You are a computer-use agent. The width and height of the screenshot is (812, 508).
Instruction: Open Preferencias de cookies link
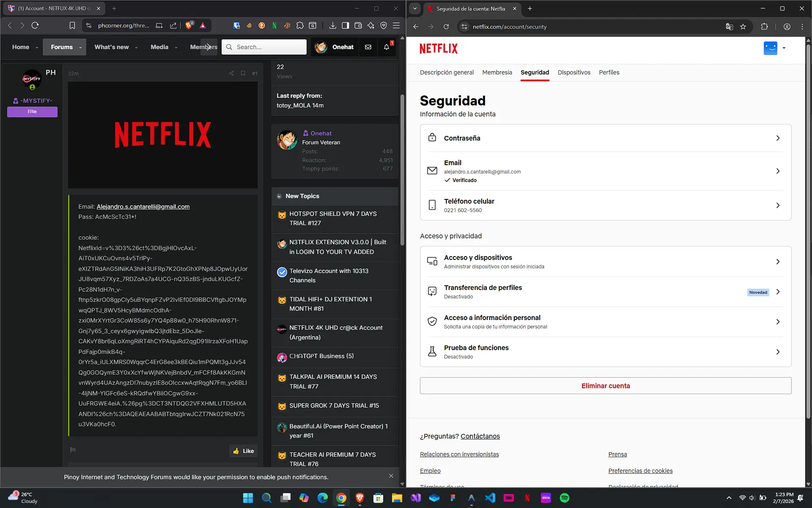tap(640, 471)
